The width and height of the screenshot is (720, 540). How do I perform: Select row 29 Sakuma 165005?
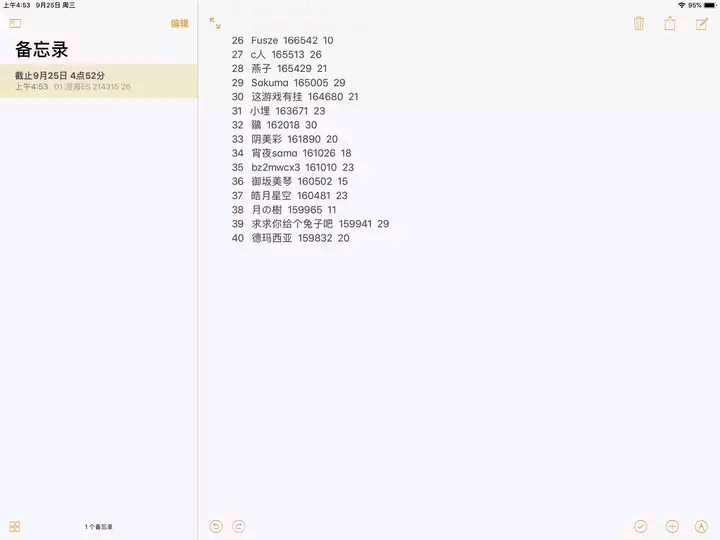pyautogui.click(x=288, y=83)
